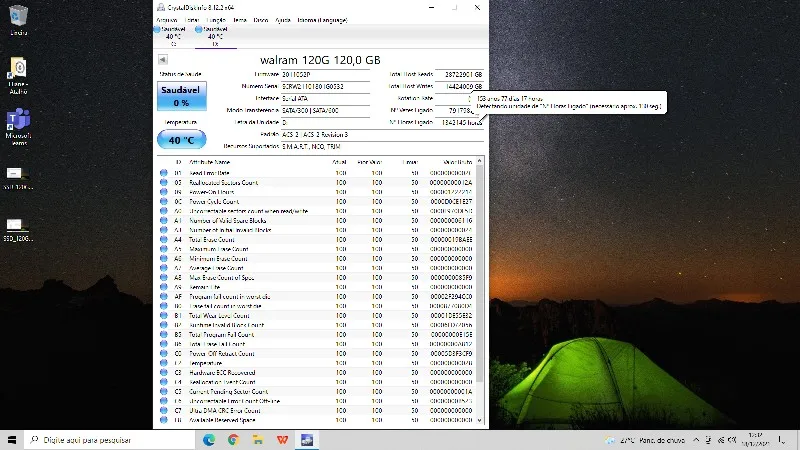Click the Number of Valid Spare Blocks circle
800x450 pixels.
[x=164, y=220]
